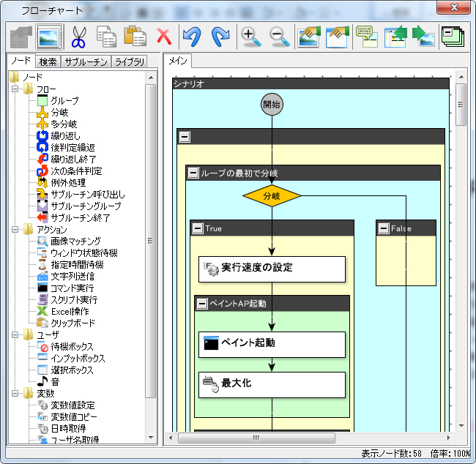Switch to the ライブラリ tab
Image resolution: width=476 pixels, height=464 pixels.
click(130, 62)
